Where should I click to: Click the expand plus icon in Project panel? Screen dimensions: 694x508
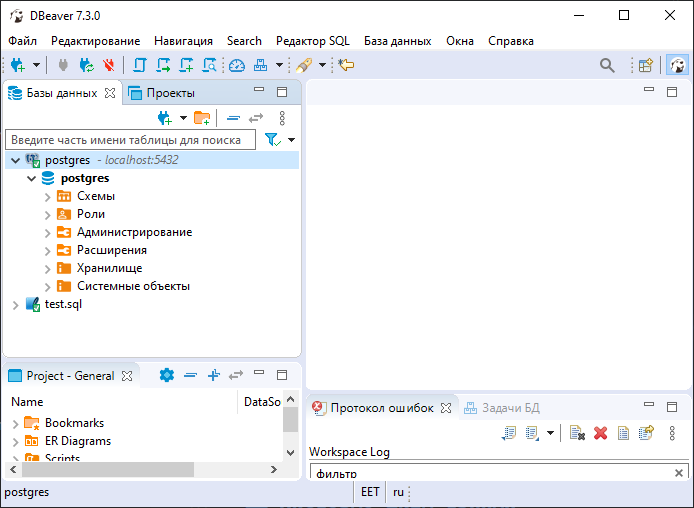click(x=214, y=375)
